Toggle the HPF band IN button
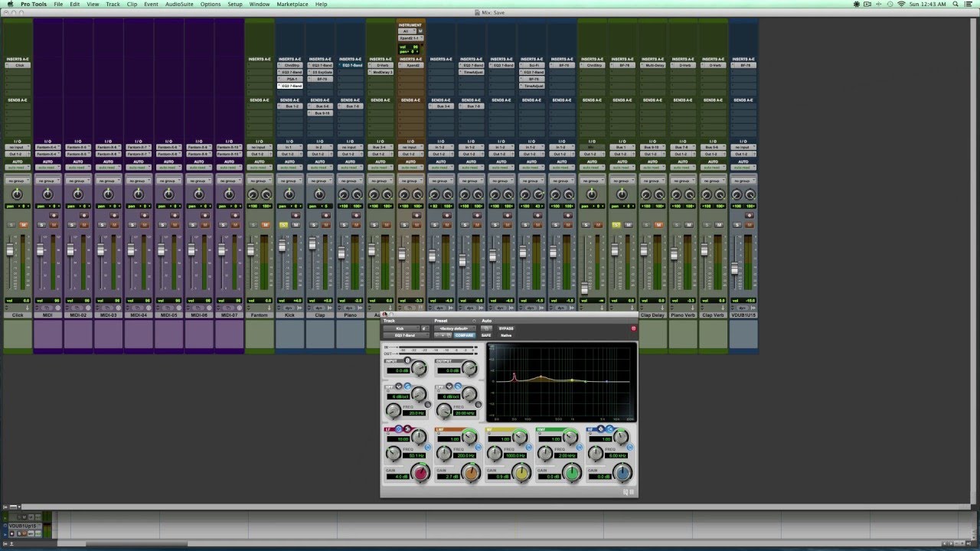 [x=428, y=404]
